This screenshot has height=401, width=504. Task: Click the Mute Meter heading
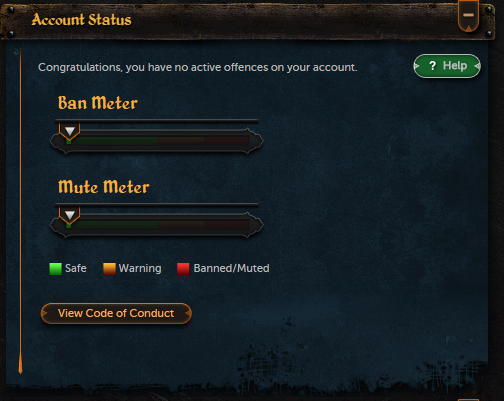click(104, 187)
